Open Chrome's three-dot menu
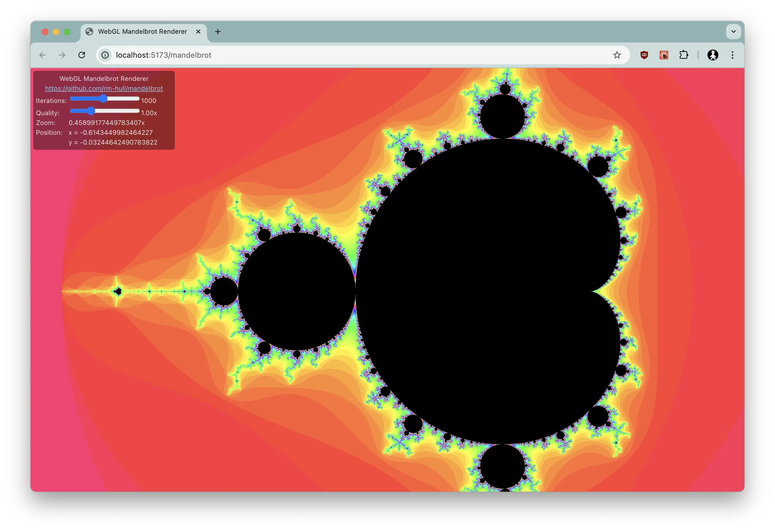Screen dimensions: 775x532 pos(732,55)
